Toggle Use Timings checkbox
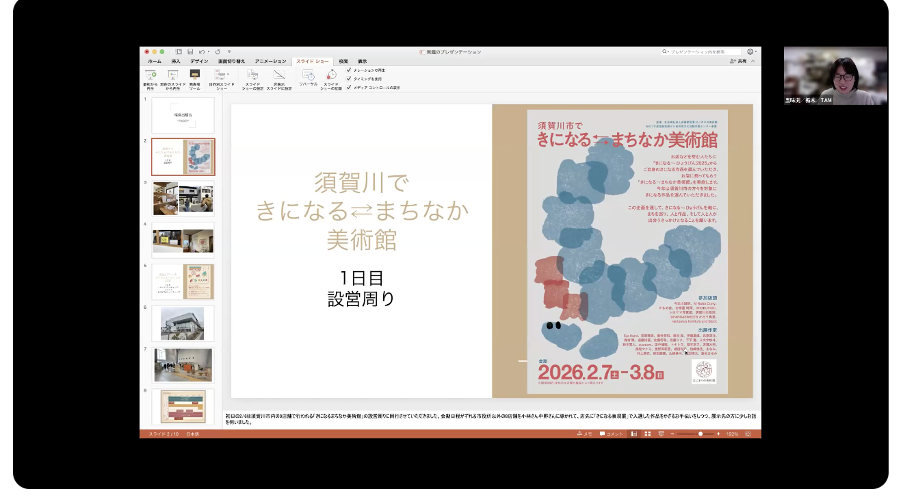 coord(349,78)
